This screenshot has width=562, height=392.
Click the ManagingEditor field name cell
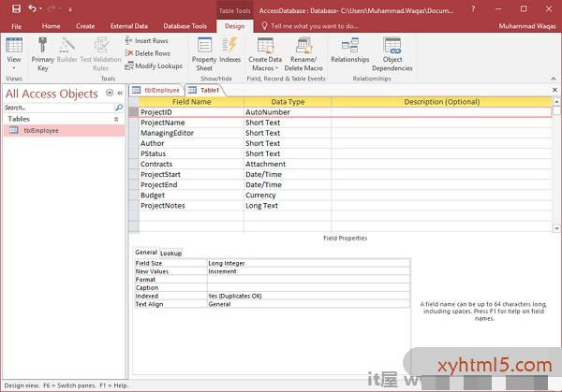click(191, 133)
